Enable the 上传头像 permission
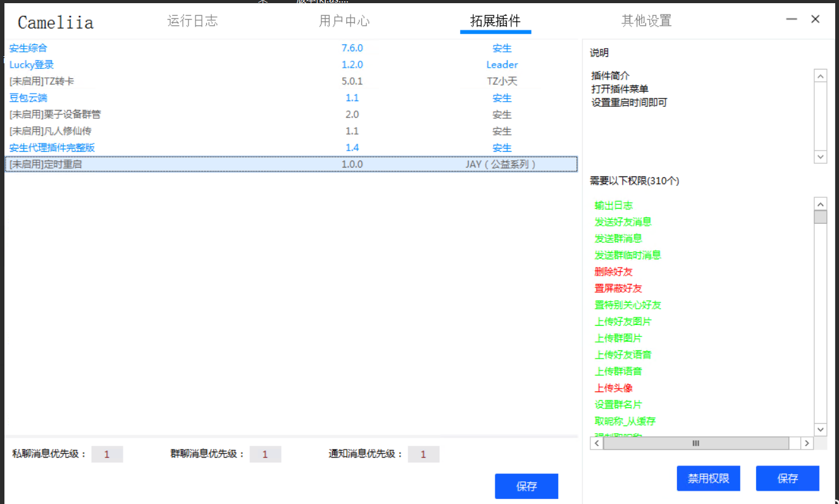839x504 pixels. [x=614, y=388]
